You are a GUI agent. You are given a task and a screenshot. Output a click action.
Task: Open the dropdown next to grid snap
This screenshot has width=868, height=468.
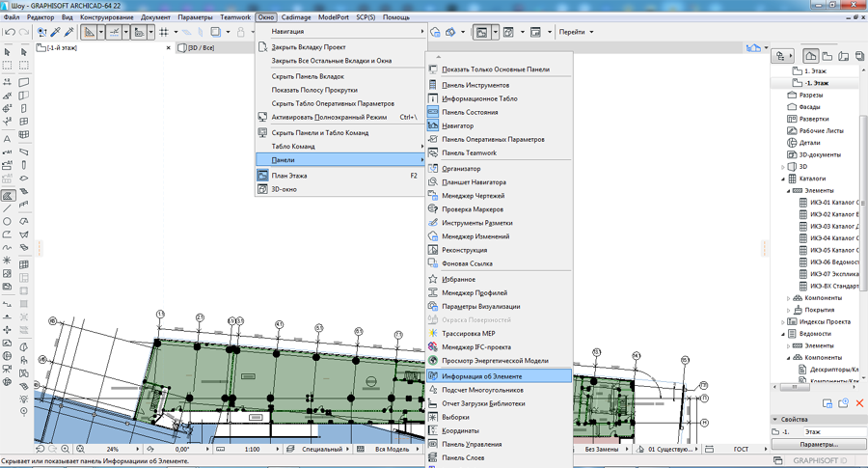tap(176, 32)
